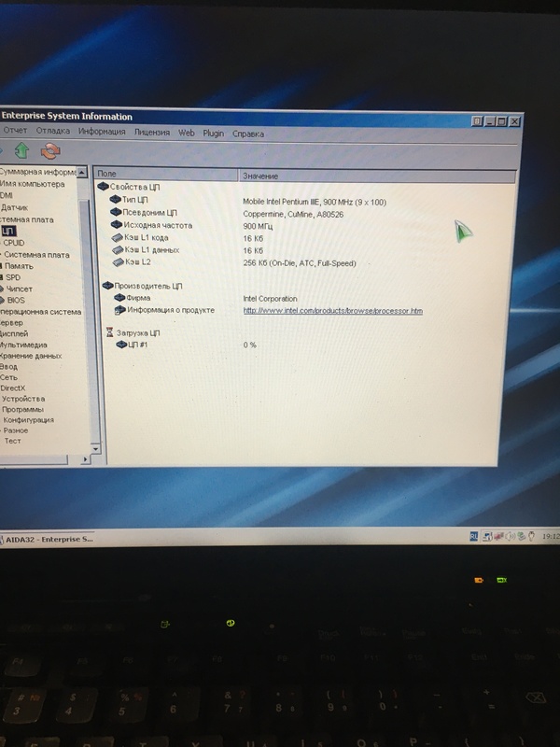This screenshot has height=747, width=560.
Task: Open the Лицензия menu
Action: pyautogui.click(x=152, y=133)
